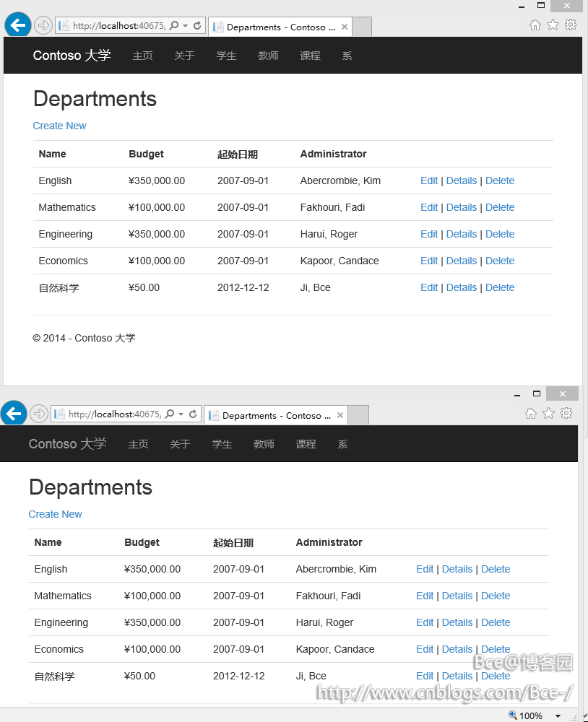Click zoom level magnifier icon in status bar
This screenshot has width=588, height=722.
(512, 715)
